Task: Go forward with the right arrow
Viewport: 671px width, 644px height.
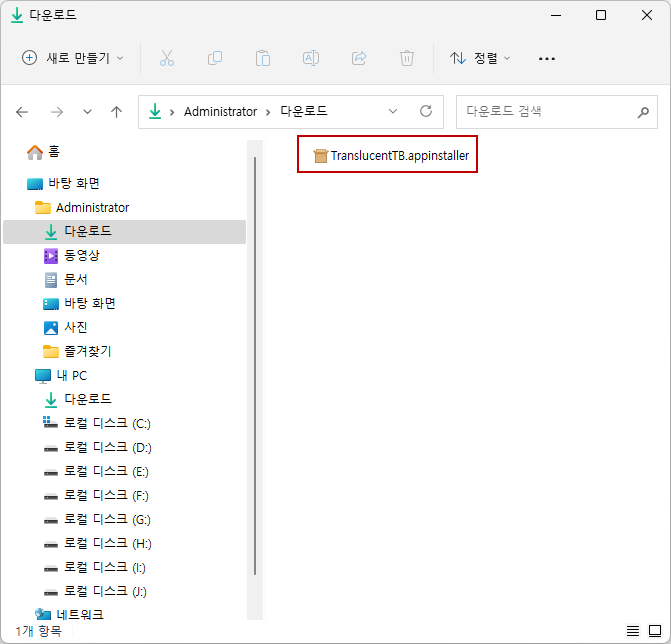Action: [57, 112]
